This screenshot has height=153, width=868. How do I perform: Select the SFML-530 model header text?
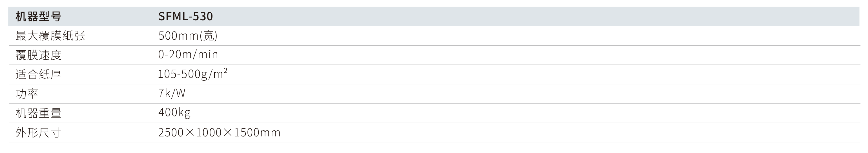pyautogui.click(x=185, y=17)
